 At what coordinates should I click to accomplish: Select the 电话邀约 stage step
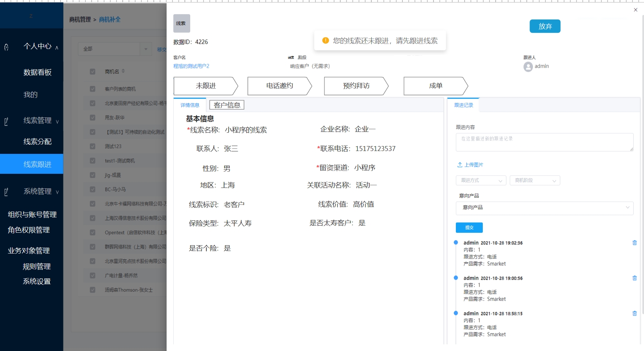[x=280, y=86]
